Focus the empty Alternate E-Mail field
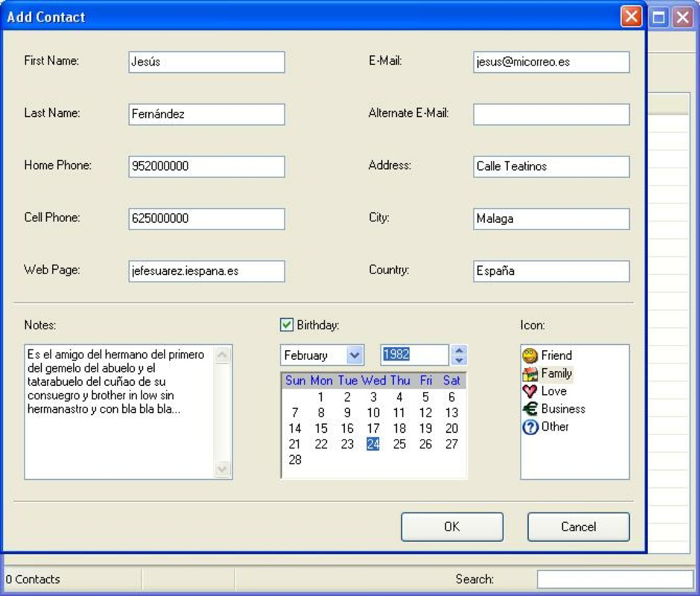Viewport: 700px width, 596px height. click(551, 115)
